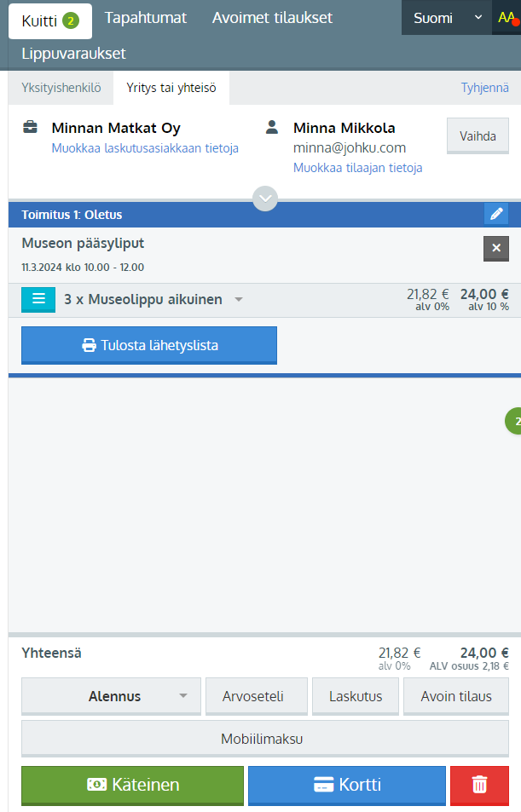Open the Museolippu aikuinen dropdown arrow
This screenshot has width=521, height=812.
239,300
